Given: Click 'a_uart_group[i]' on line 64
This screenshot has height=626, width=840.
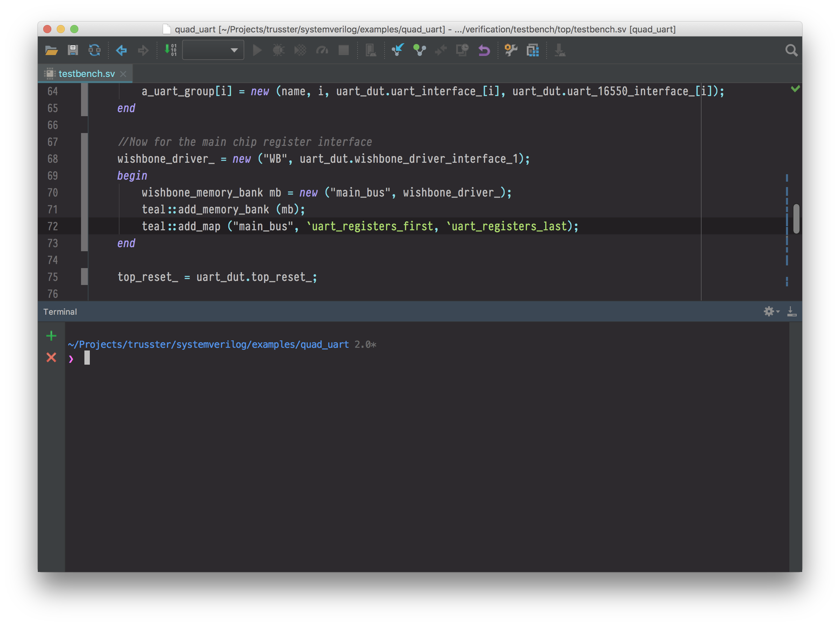Looking at the screenshot, I should pyautogui.click(x=187, y=91).
